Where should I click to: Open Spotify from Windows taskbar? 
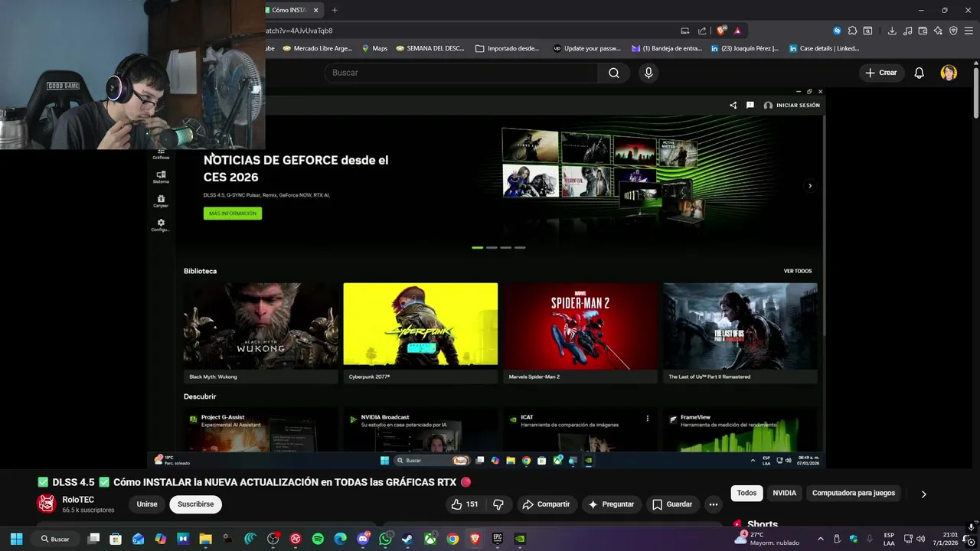(318, 539)
